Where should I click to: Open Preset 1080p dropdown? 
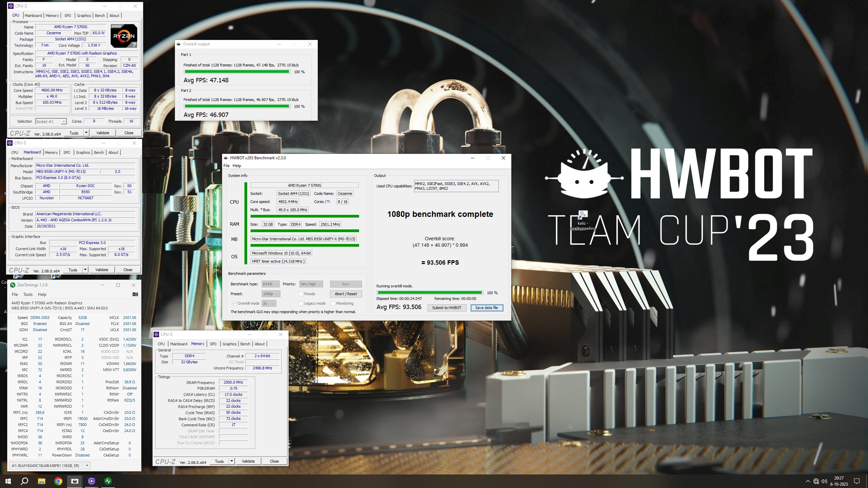(271, 294)
